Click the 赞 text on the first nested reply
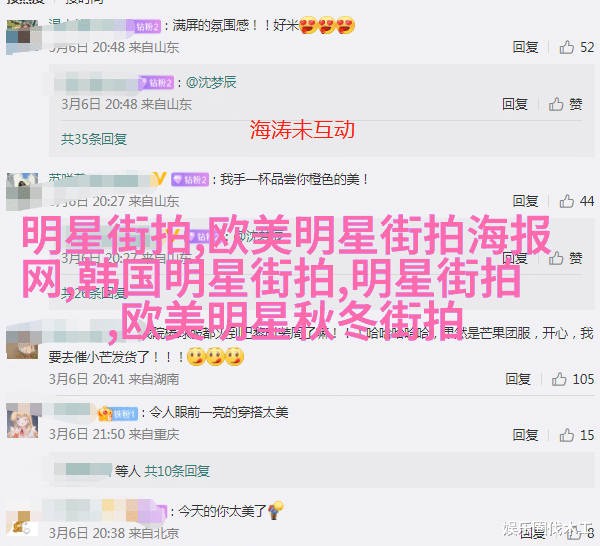The height and width of the screenshot is (546, 600). (x=576, y=104)
